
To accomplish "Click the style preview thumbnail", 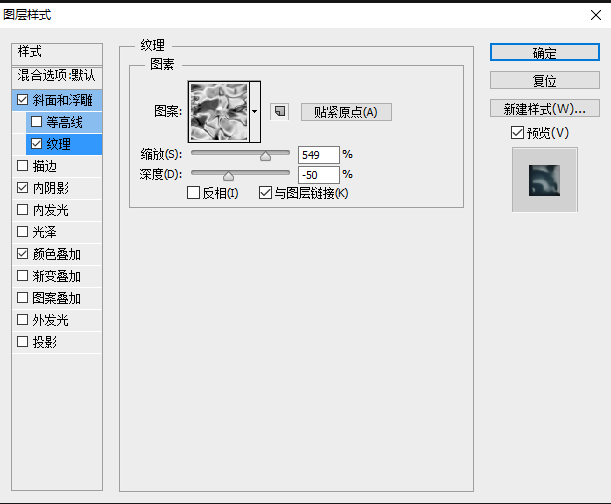I will pyautogui.click(x=544, y=180).
